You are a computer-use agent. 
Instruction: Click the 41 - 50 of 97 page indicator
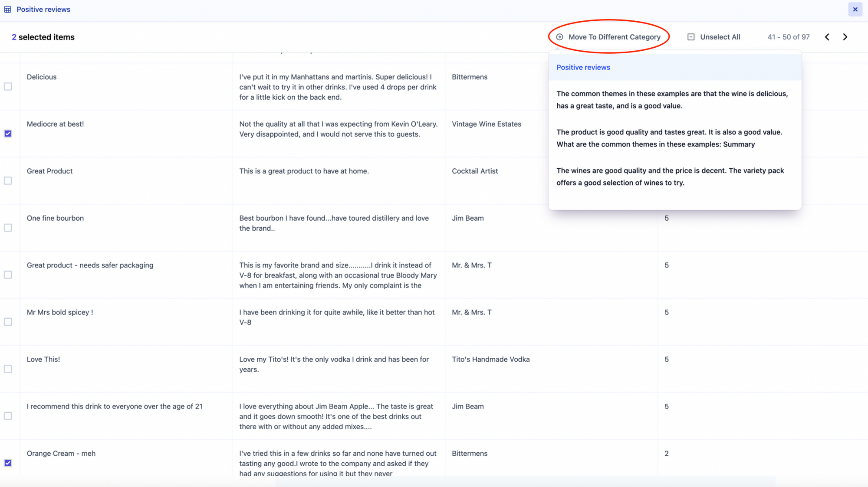(788, 37)
